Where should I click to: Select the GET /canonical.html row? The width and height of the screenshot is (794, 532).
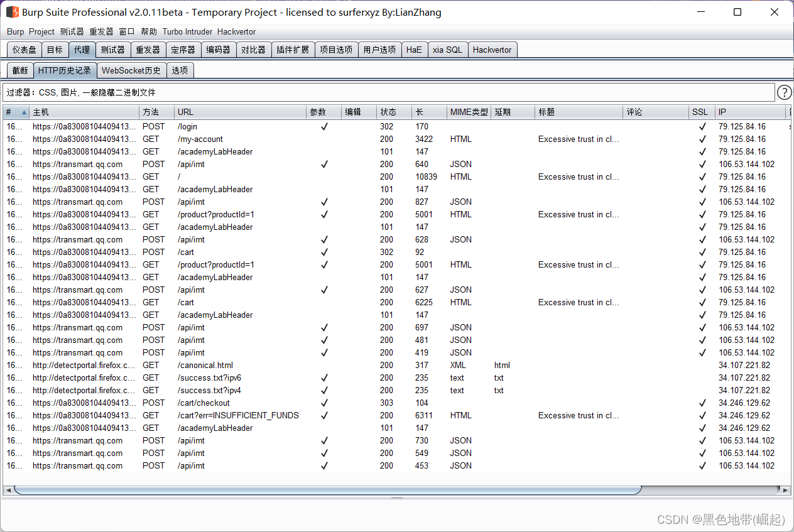(x=396, y=365)
